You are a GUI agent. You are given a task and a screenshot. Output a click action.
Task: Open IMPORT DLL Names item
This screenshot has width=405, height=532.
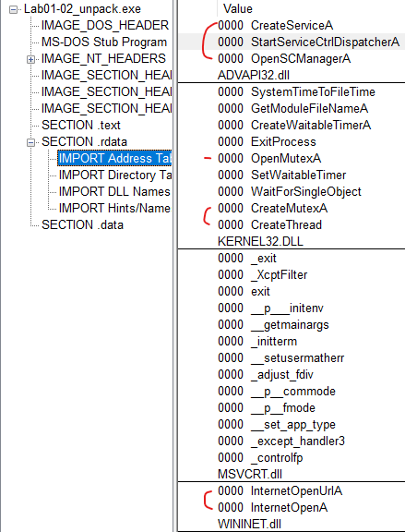click(114, 192)
